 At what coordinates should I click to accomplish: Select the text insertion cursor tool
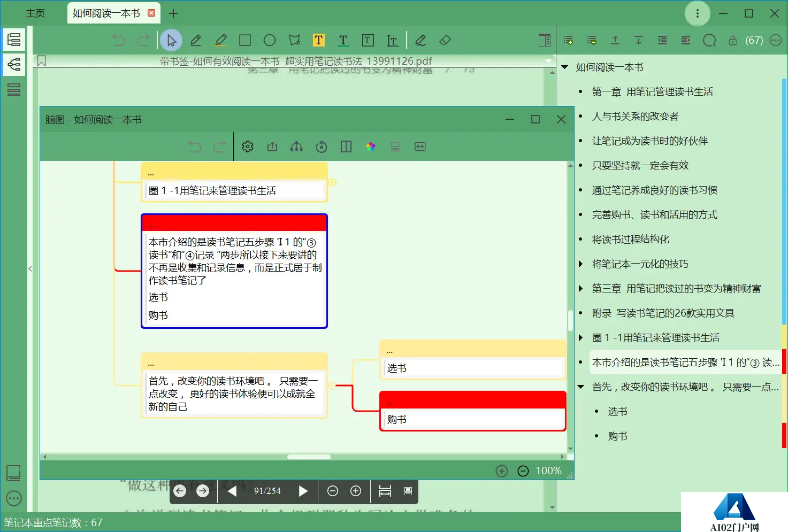click(x=392, y=40)
